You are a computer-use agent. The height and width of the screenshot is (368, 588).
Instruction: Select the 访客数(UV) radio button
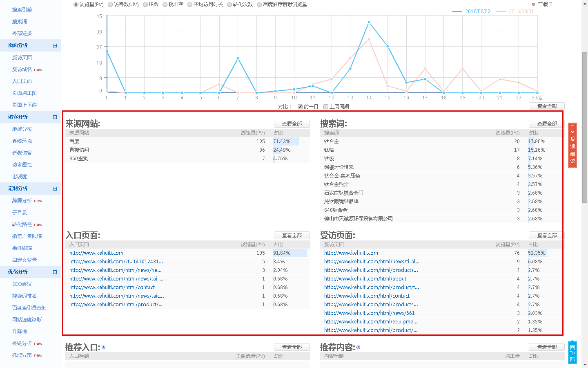tap(110, 4)
